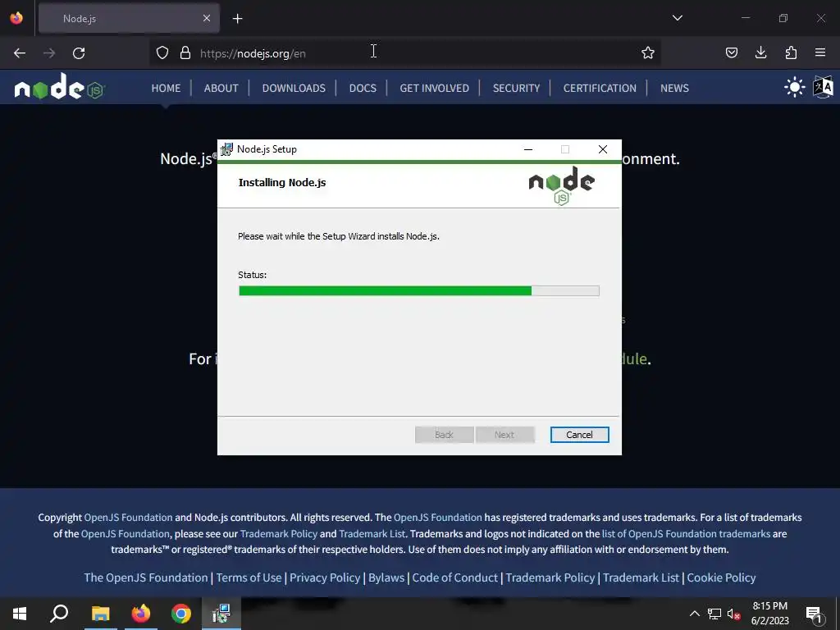Open the Trademark Policy link in the paragraph
The width and height of the screenshot is (840, 630).
[279, 533]
